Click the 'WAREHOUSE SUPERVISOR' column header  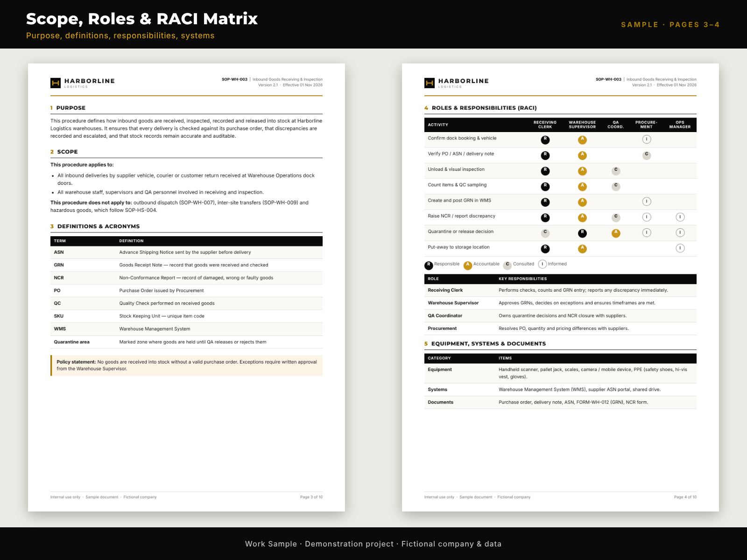point(582,125)
